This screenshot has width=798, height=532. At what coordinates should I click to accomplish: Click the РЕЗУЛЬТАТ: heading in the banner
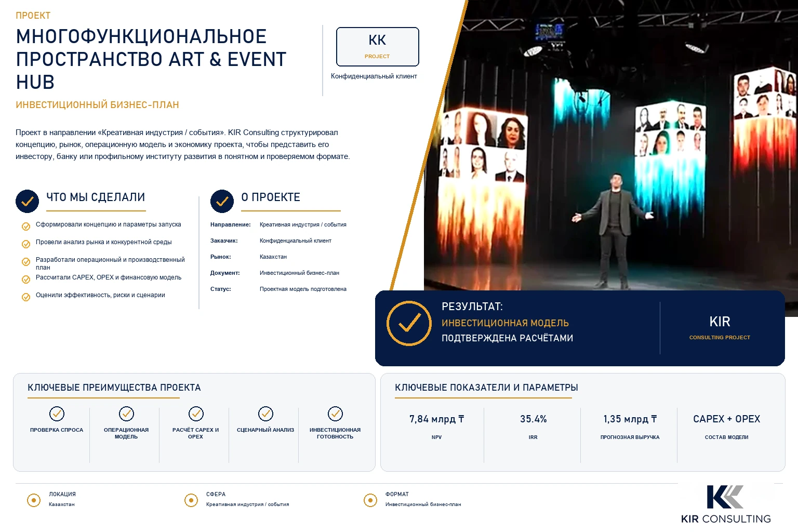[472, 307]
